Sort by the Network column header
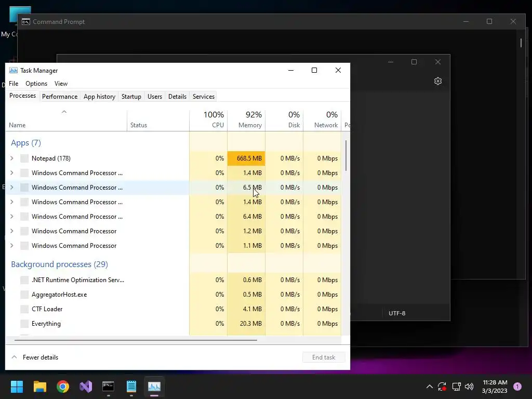 point(322,120)
